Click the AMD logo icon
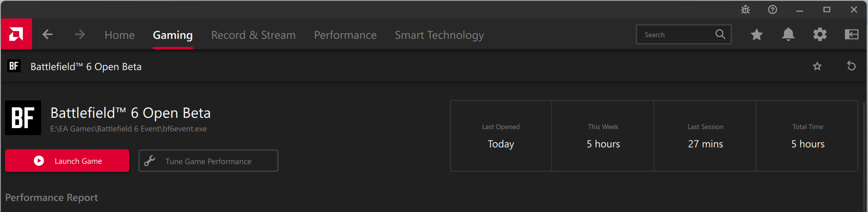This screenshot has height=212, width=868. pos(16,34)
